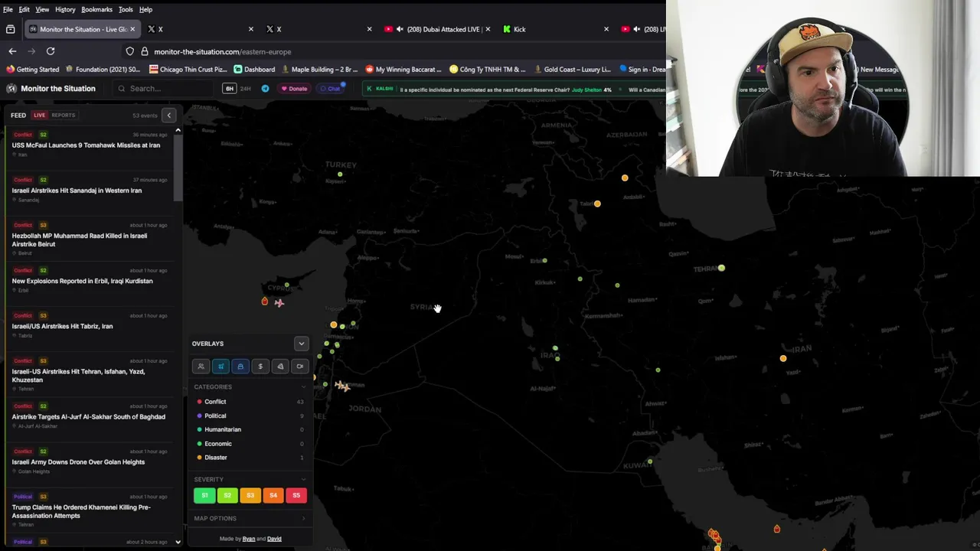Image resolution: width=980 pixels, height=551 pixels.
Task: Go back one page
Action: (x=12, y=51)
